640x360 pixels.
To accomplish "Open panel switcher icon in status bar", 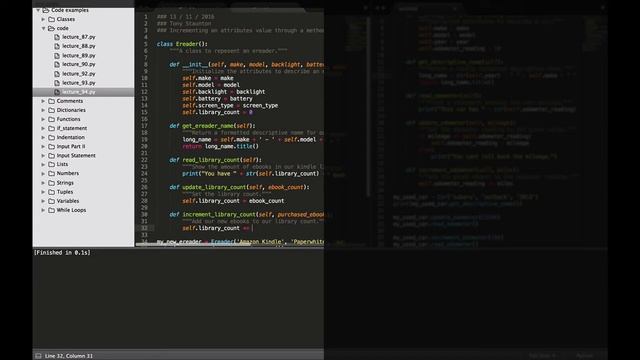I will coord(38,356).
